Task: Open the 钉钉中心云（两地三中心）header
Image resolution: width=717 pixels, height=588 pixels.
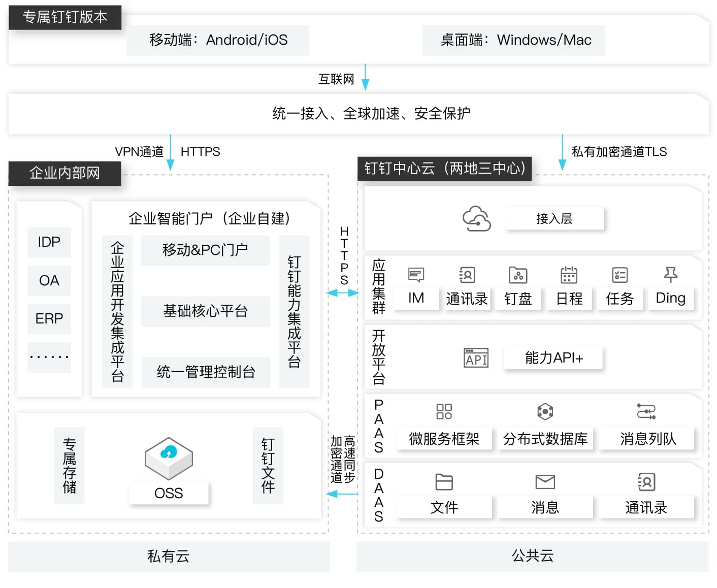Action: 445,169
